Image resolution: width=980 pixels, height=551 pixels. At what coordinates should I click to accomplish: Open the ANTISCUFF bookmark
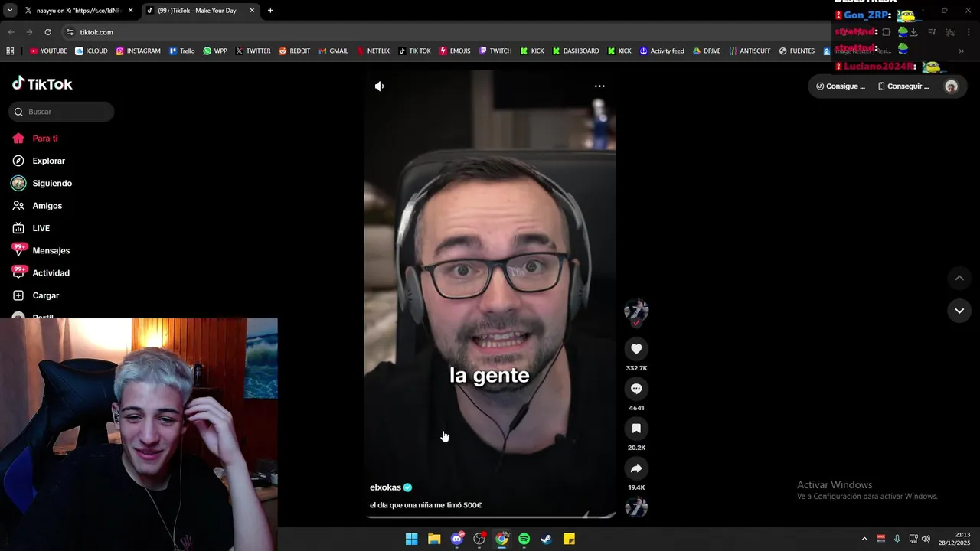pos(750,51)
